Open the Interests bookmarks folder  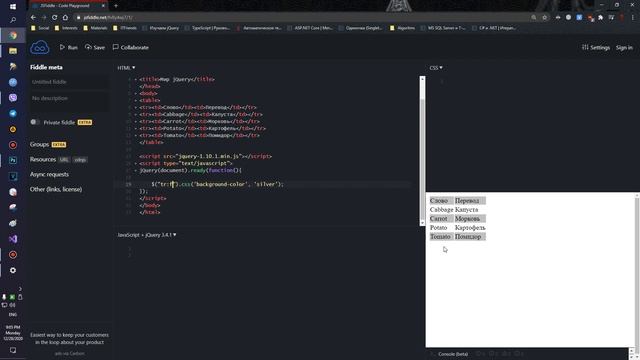66,28
